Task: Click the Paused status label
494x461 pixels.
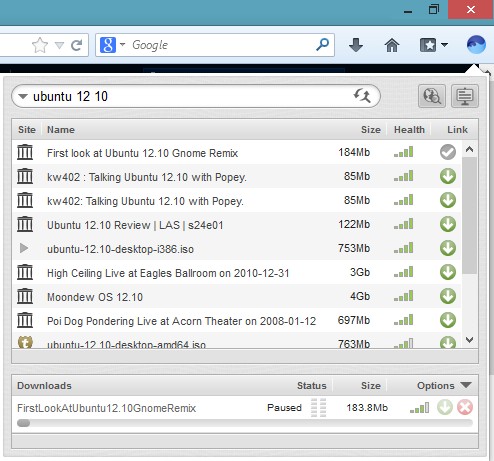Action: (x=284, y=408)
